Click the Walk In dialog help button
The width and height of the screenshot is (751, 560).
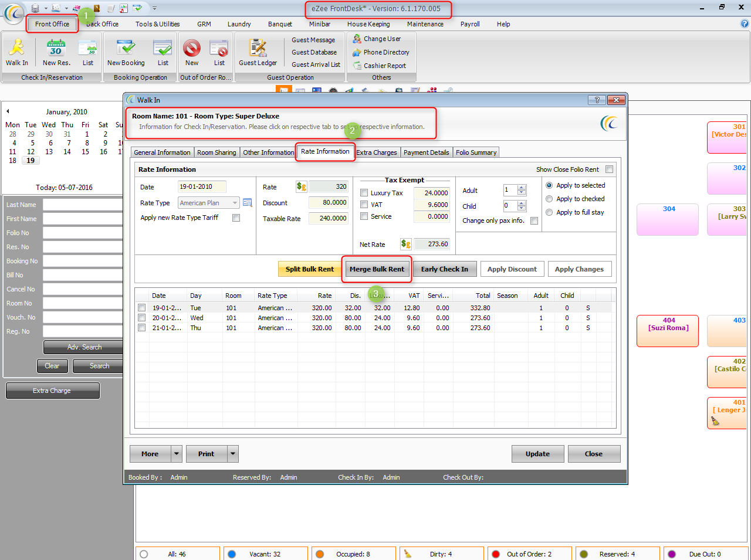pyautogui.click(x=597, y=100)
